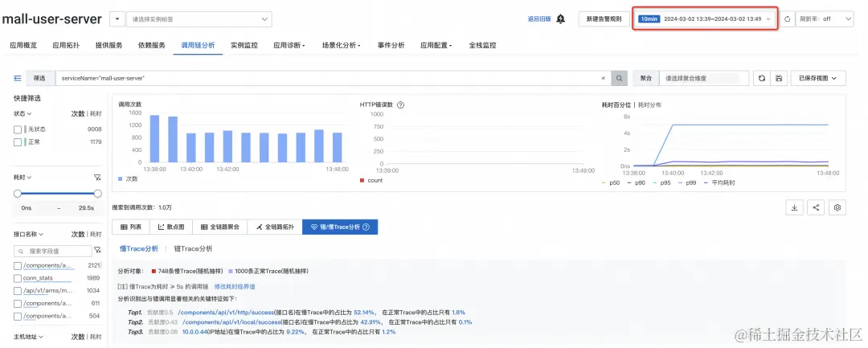Click the alert bell icon
Viewport: 868px width, 348px height.
click(x=561, y=18)
